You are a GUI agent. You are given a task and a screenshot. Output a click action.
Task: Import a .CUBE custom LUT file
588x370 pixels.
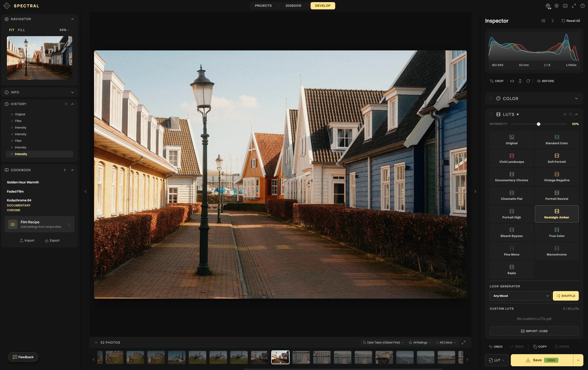pyautogui.click(x=534, y=331)
